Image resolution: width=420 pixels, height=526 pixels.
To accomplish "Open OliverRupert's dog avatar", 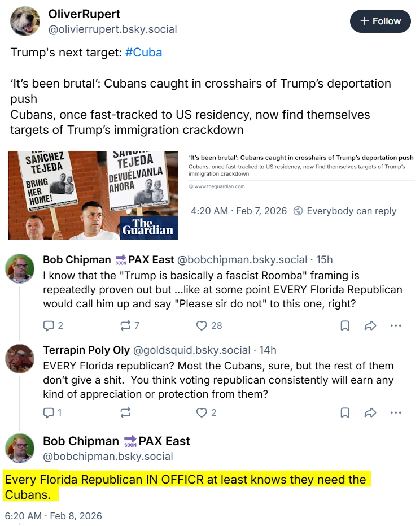I will [25, 21].
